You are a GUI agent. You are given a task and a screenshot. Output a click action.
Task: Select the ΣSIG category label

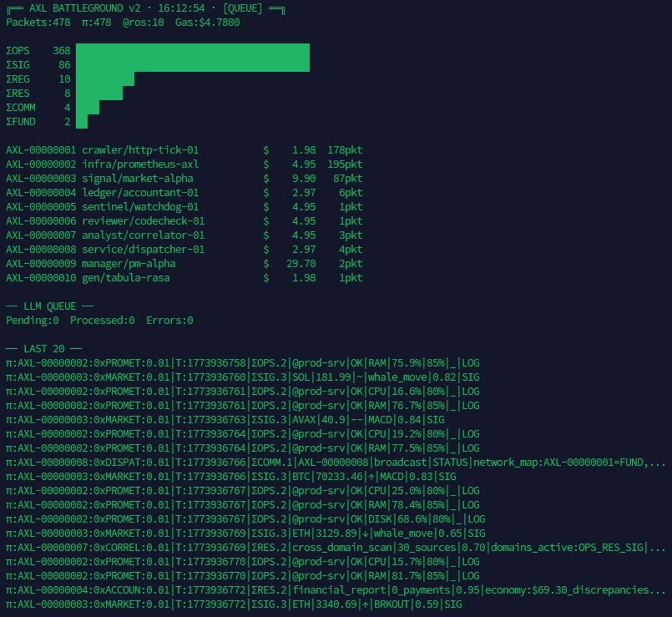coord(18,65)
